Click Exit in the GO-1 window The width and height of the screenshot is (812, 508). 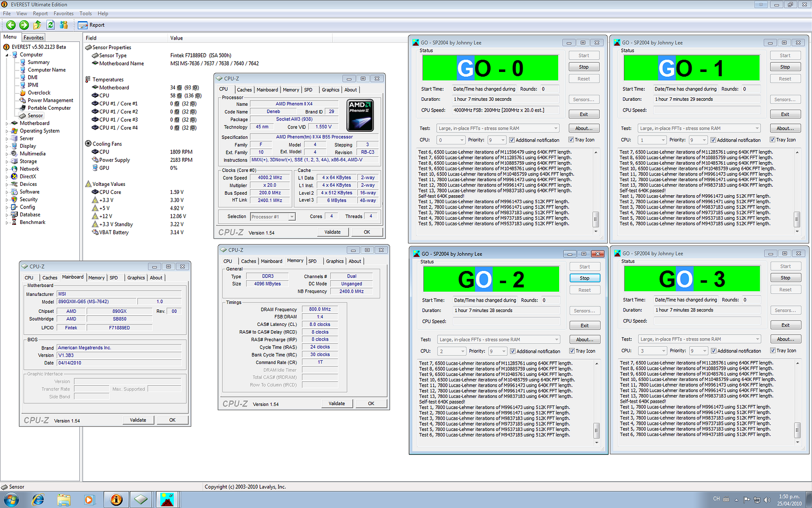(x=785, y=114)
